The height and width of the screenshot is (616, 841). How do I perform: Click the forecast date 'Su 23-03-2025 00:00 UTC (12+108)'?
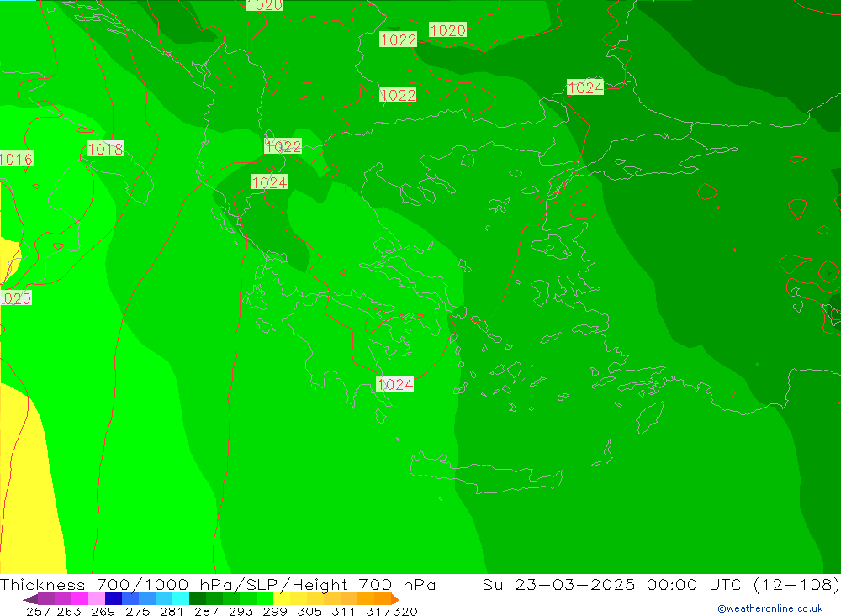tap(661, 584)
